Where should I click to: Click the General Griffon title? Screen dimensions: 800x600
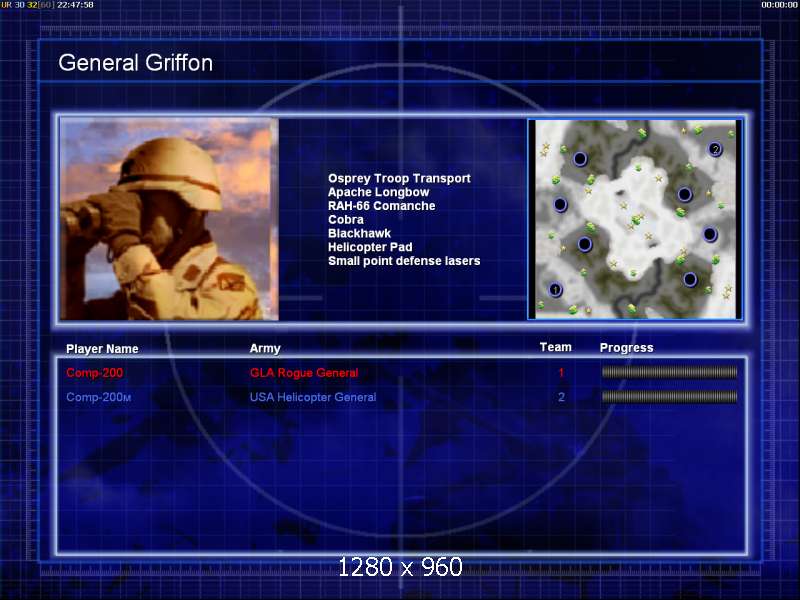(x=136, y=63)
